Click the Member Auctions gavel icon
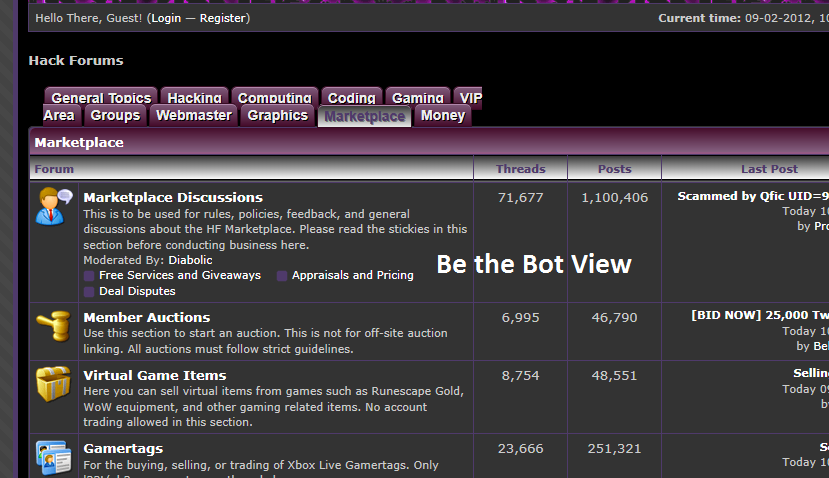 pos(53,326)
